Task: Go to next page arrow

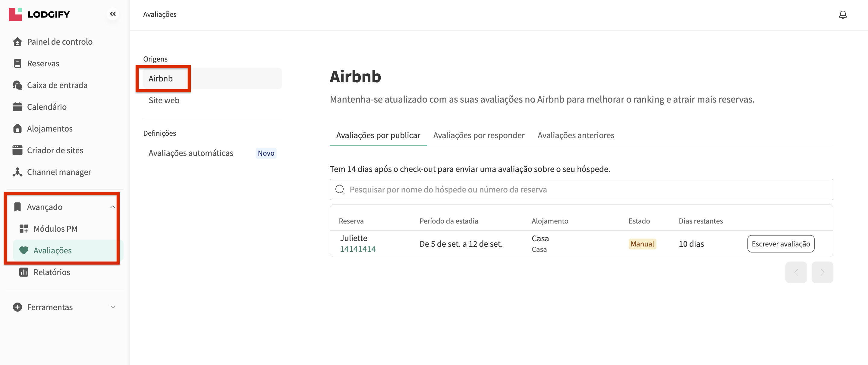Action: 822,272
